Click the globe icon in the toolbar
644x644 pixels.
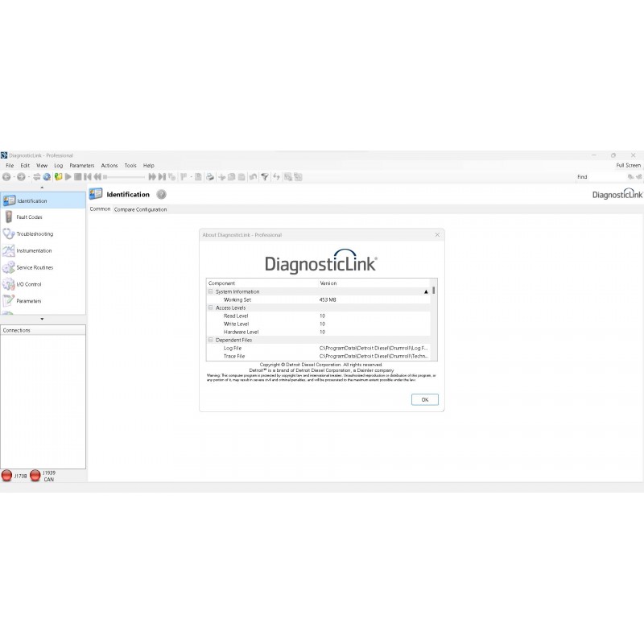[47, 177]
